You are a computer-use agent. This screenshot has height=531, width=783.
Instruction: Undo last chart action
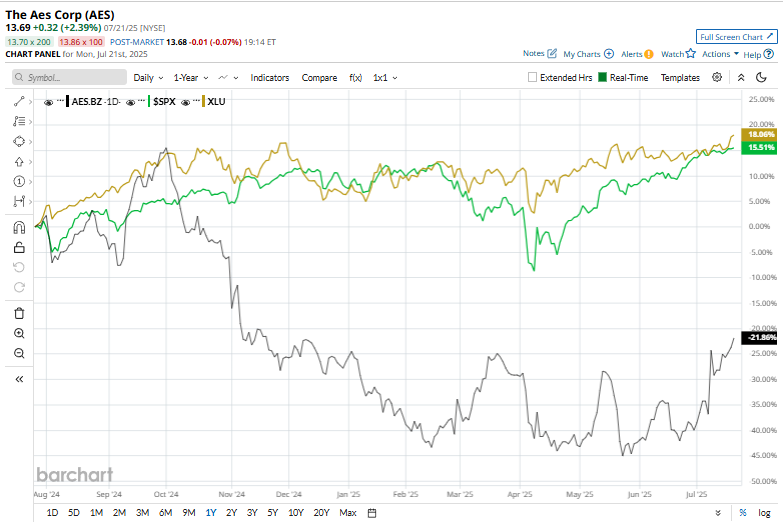coord(19,267)
